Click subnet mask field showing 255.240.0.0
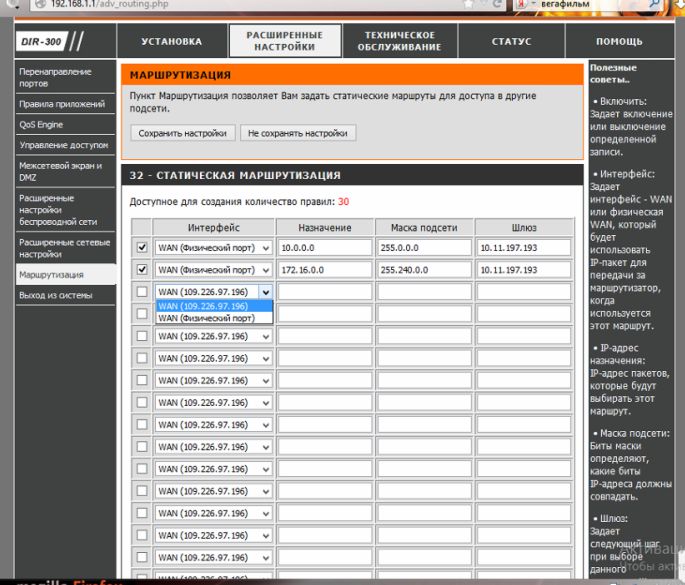The width and height of the screenshot is (685, 585). pos(424,270)
